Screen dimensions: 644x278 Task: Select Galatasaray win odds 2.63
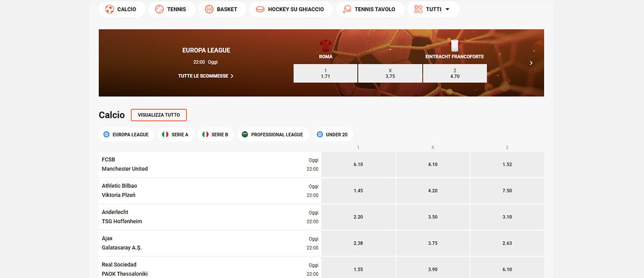point(507,244)
